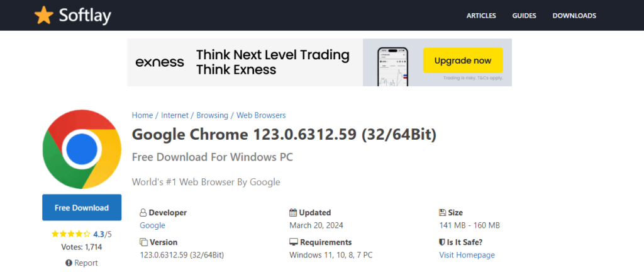Image resolution: width=644 pixels, height=272 pixels.
Task: Click the Updated calendar icon
Action: [293, 213]
